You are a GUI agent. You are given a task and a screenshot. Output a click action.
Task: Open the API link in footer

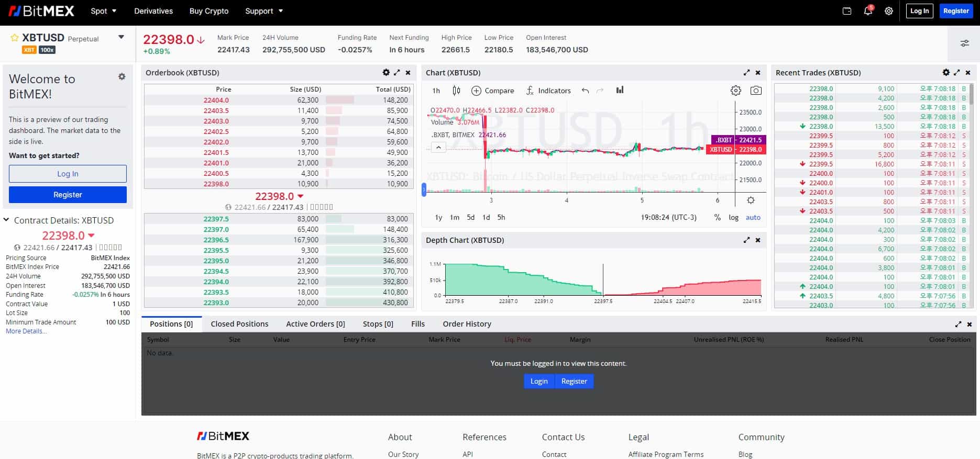[468, 454]
